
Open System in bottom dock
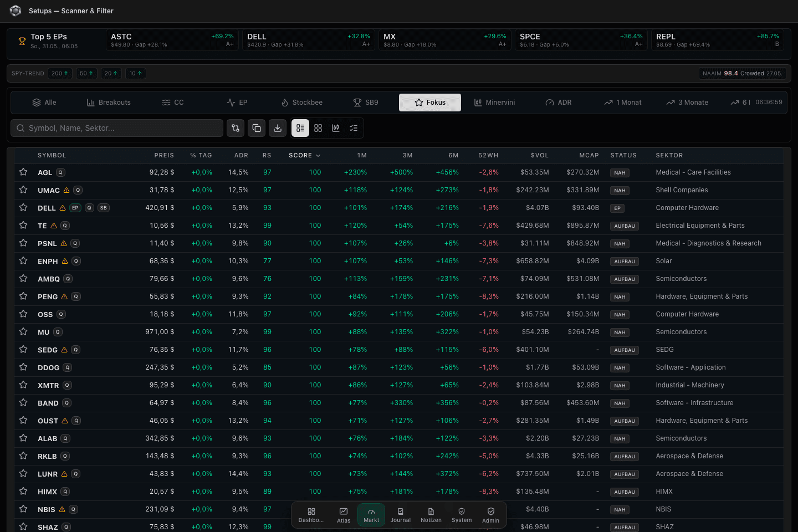click(x=462, y=515)
